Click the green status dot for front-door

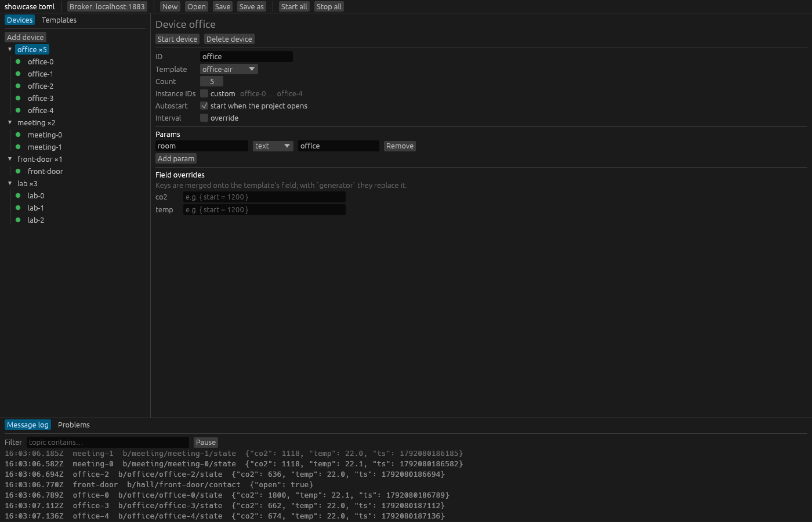(18, 171)
